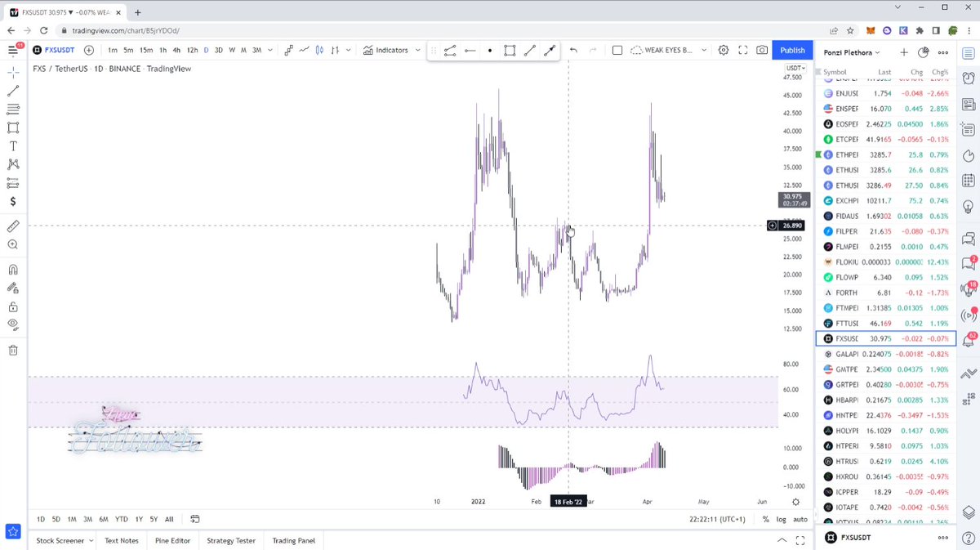Open the Pine Editor tab

click(172, 540)
